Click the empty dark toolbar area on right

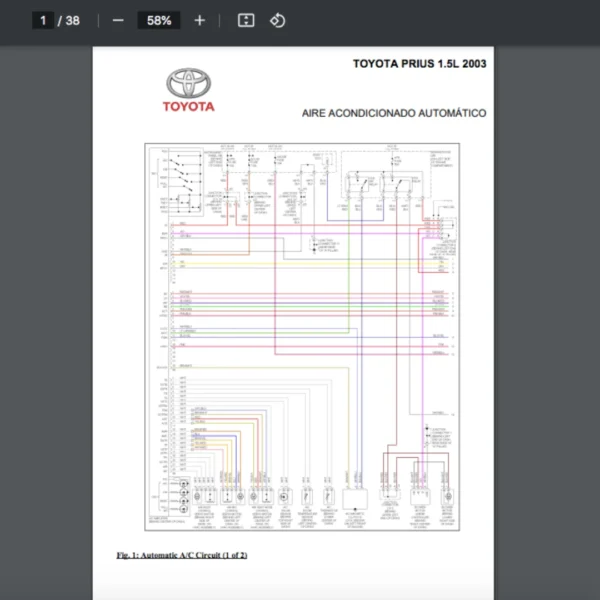[x=450, y=20]
